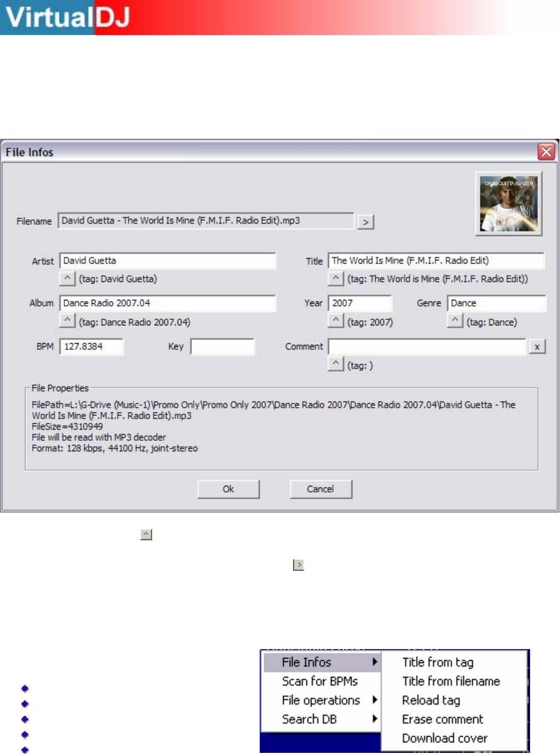The width and height of the screenshot is (560, 754).
Task: Close the File Infos dialog
Action: coord(546,152)
